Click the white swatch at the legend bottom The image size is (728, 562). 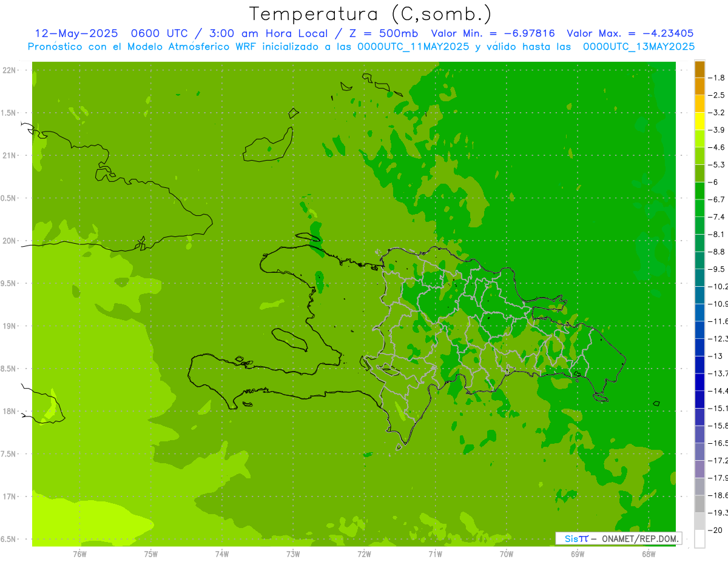[x=699, y=538]
